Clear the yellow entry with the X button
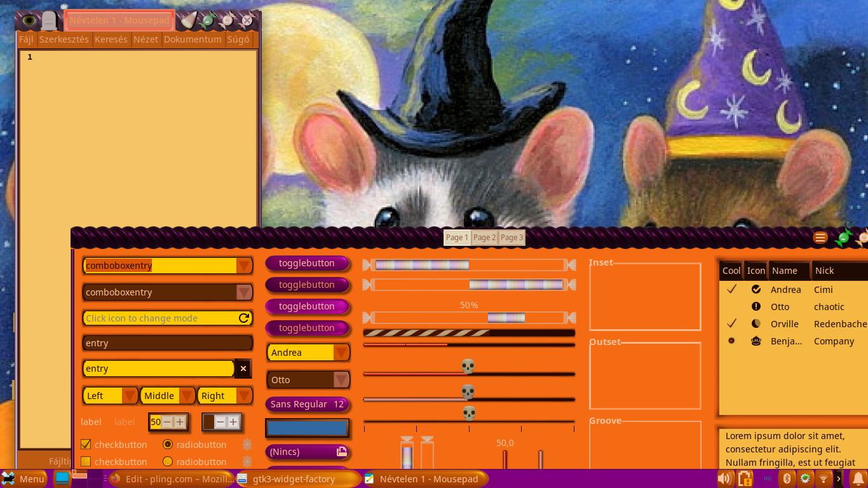 coord(243,369)
